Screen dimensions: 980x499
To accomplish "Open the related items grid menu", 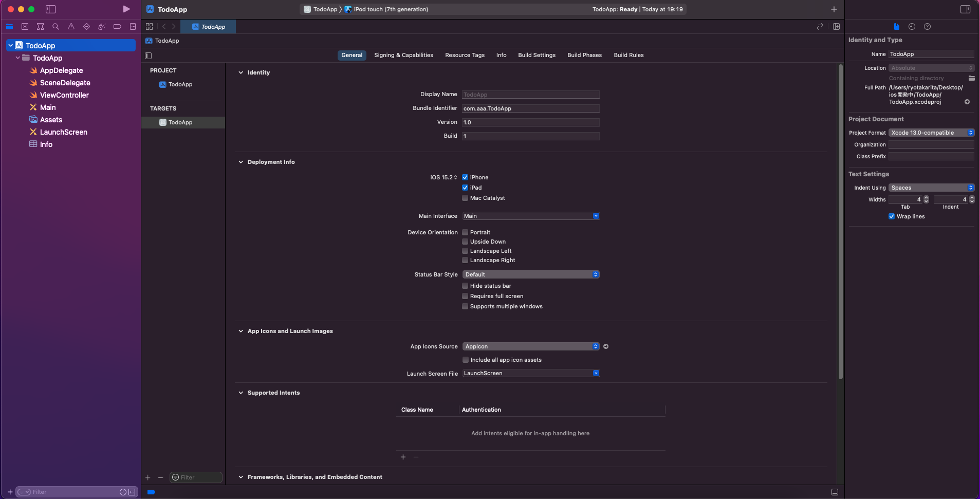I will (x=149, y=26).
